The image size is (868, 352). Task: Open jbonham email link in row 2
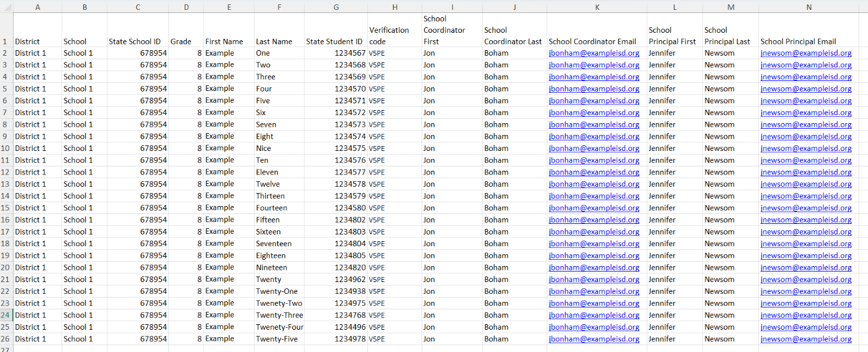click(x=594, y=53)
